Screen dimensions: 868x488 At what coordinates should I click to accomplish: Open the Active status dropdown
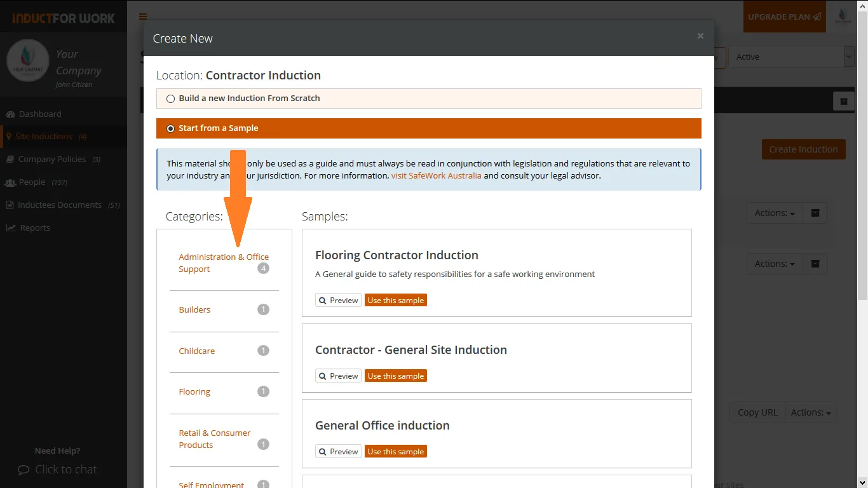[790, 57]
